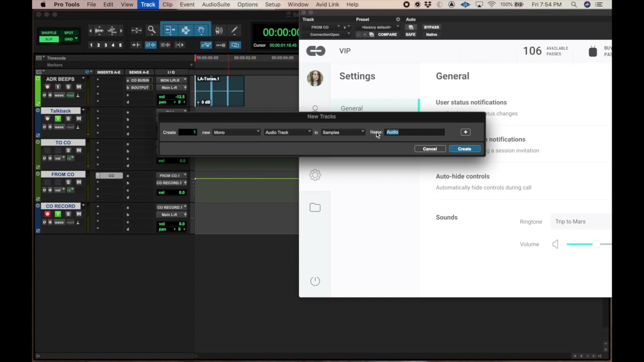Recall zoom preset 3
This screenshot has height=362, width=644.
pyautogui.click(x=106, y=45)
